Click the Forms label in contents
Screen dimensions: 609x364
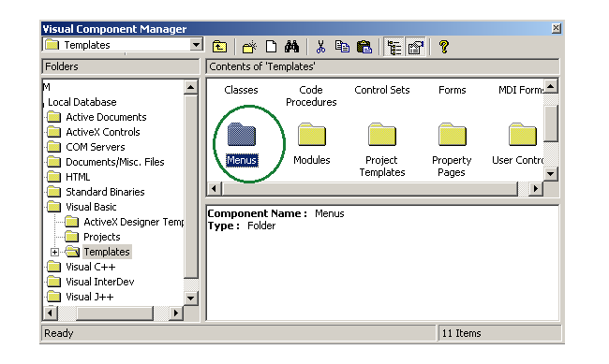[453, 90]
